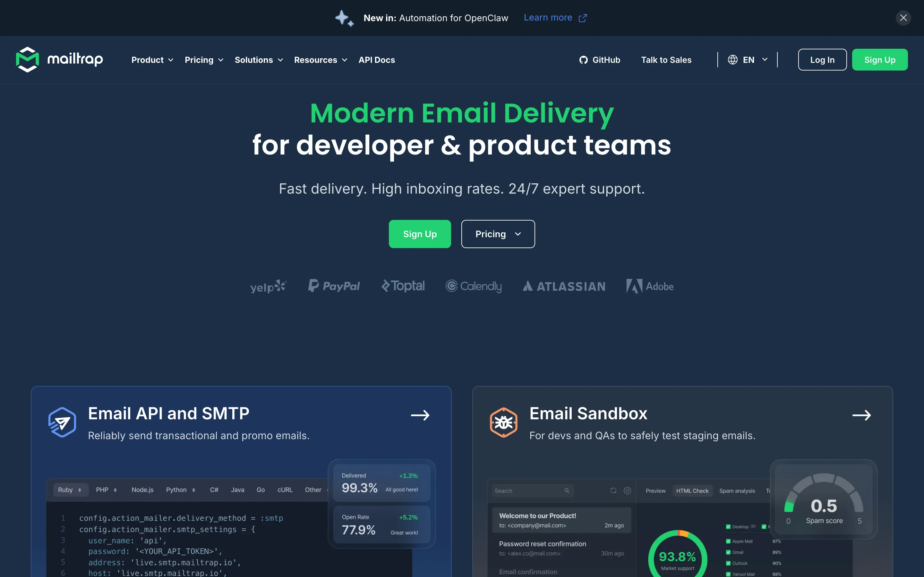Click the Email Sandbox bug icon
924x577 pixels.
pyautogui.click(x=503, y=422)
